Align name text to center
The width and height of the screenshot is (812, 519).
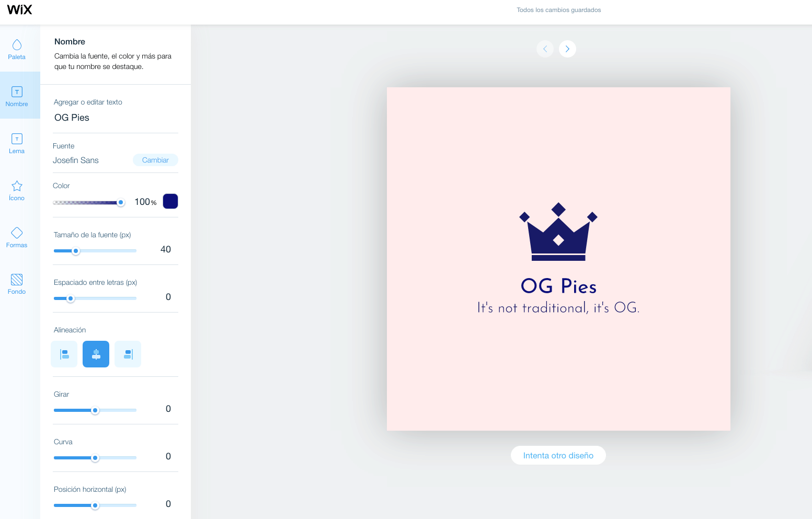click(x=96, y=354)
